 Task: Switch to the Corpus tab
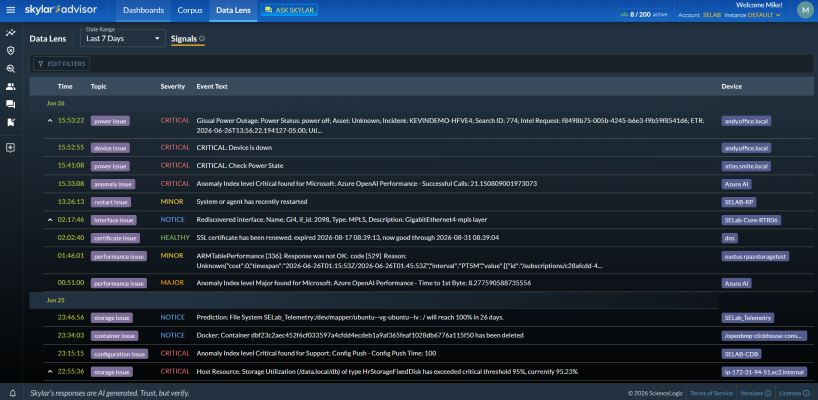click(190, 10)
